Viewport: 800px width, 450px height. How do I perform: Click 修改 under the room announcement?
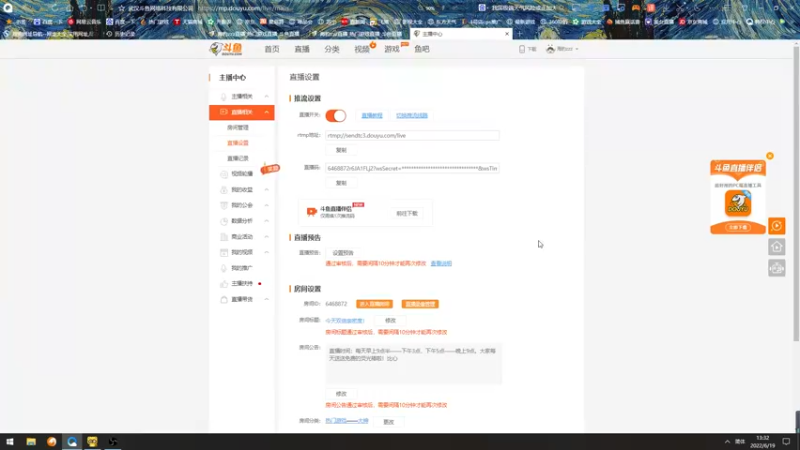341,394
